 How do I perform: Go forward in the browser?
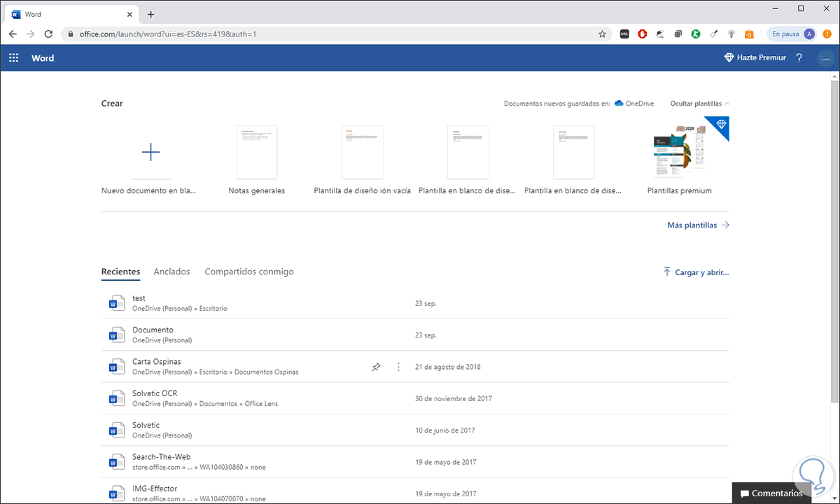coord(31,34)
